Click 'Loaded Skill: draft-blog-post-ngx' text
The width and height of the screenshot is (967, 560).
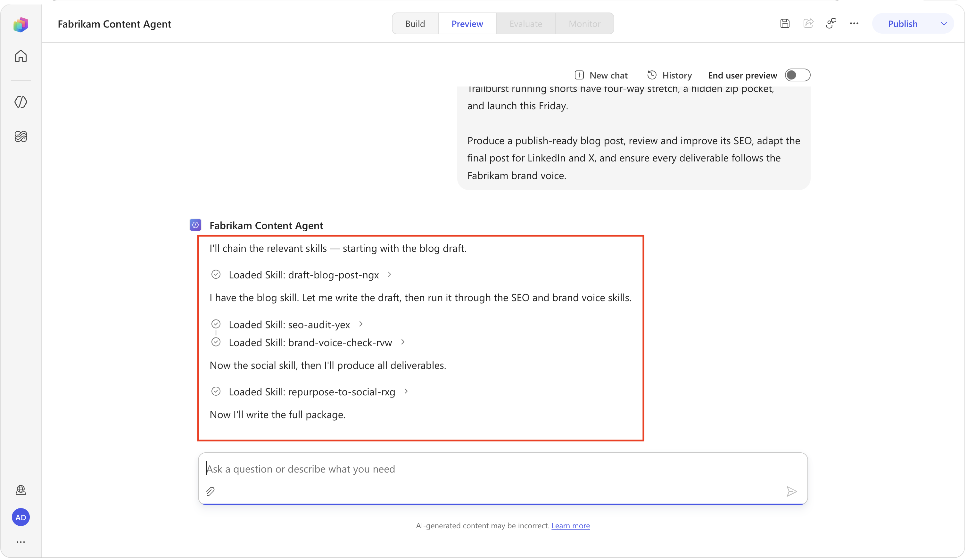click(x=303, y=275)
